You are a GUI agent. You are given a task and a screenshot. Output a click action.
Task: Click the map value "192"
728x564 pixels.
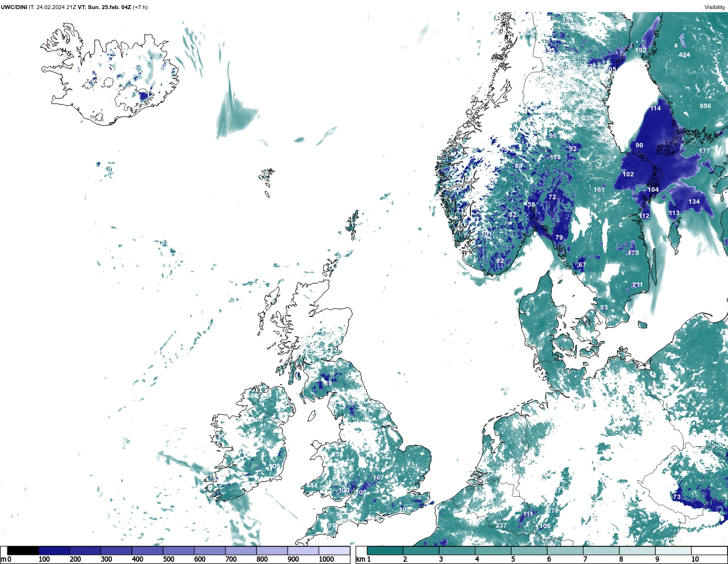pyautogui.click(x=640, y=50)
